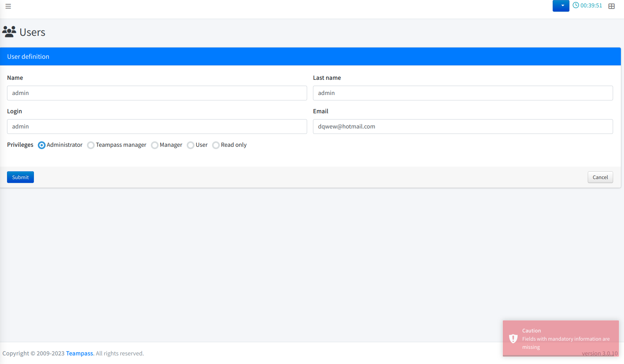Open the grid quick-access icon top right

[x=611, y=6]
